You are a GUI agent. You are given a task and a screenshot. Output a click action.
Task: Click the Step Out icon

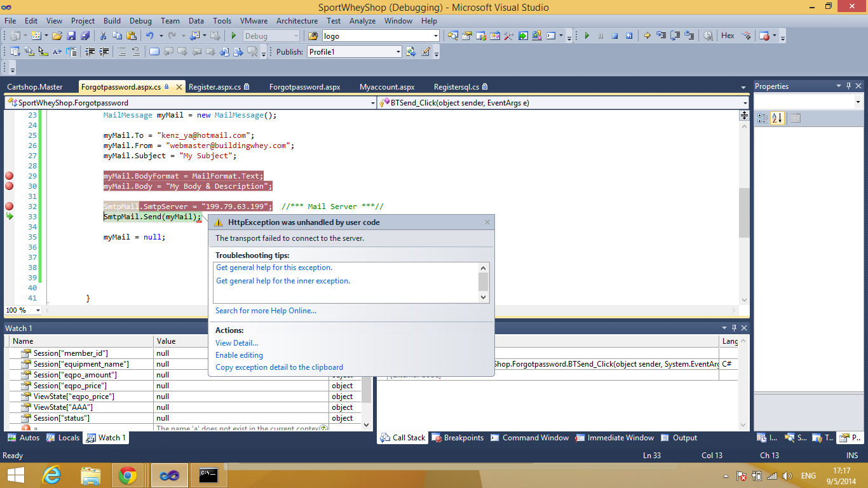tap(689, 36)
